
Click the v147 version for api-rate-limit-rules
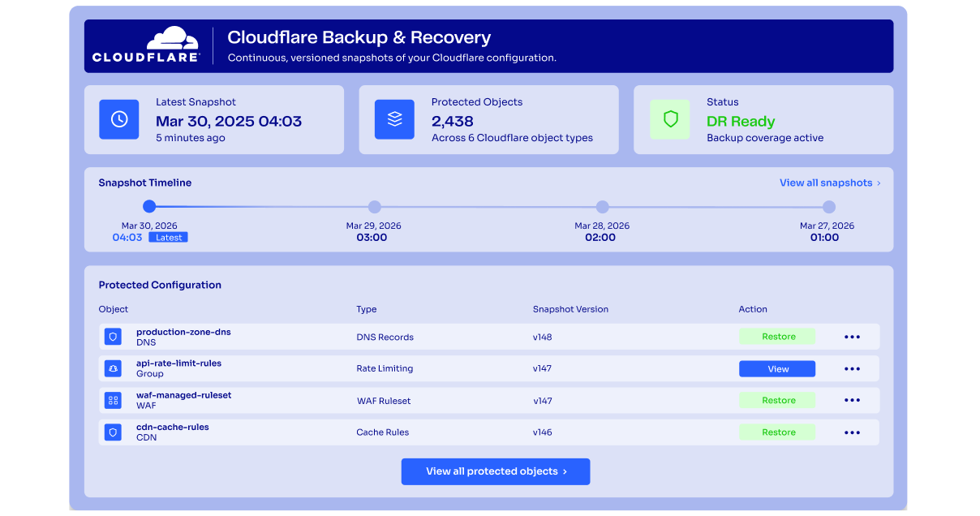(x=542, y=368)
